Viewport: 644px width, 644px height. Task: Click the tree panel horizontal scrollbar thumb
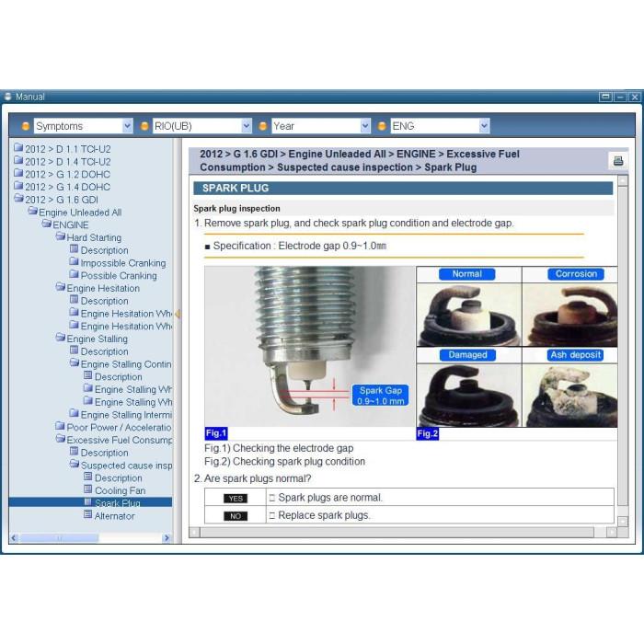[x=60, y=537]
